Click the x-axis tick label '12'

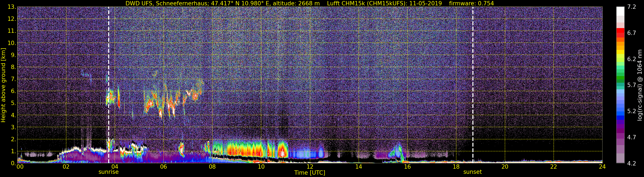[310, 167]
